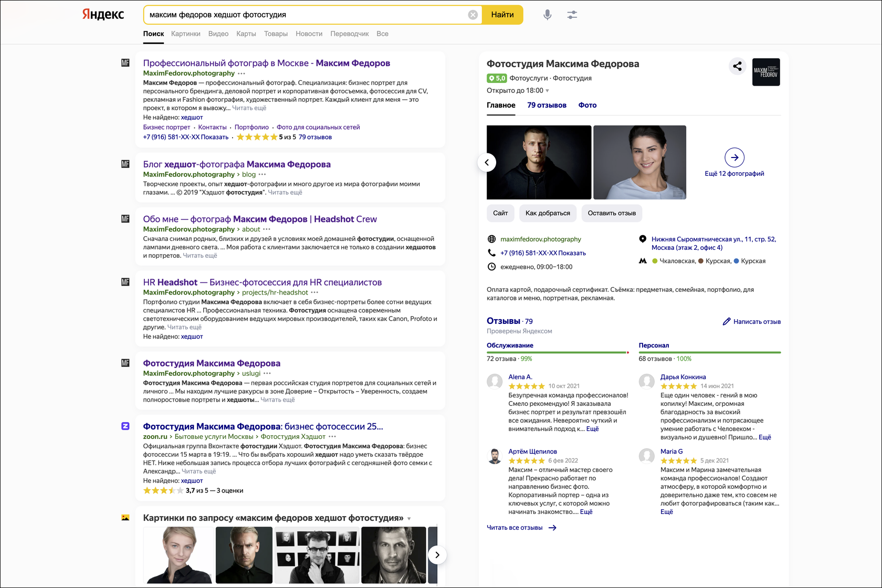Switch to Видео search tab
This screenshot has width=882, height=588.
(218, 34)
